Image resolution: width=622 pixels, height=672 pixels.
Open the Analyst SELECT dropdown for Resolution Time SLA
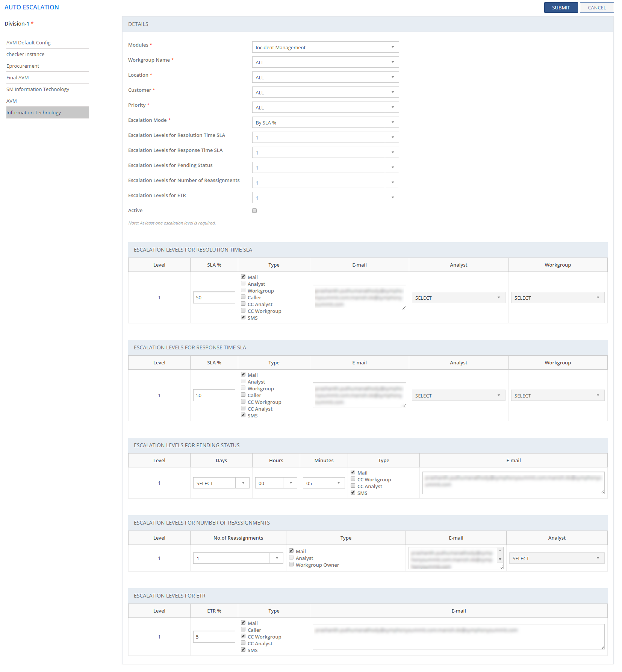[458, 297]
